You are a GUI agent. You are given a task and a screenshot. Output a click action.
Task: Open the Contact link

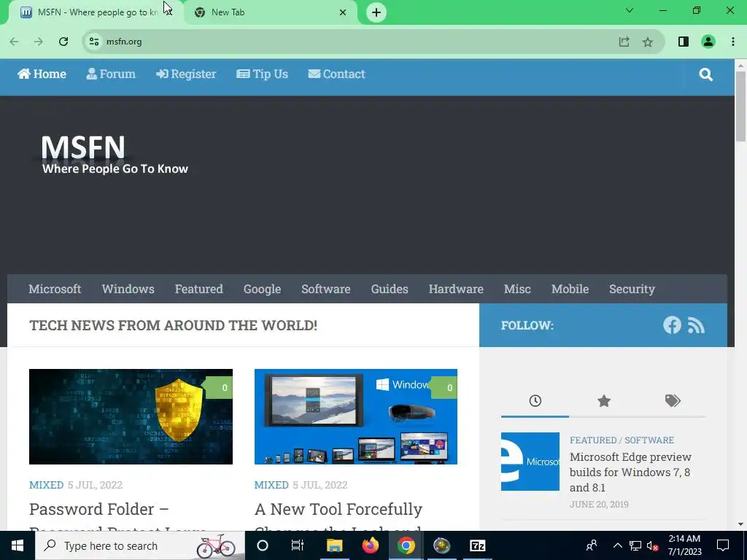point(337,74)
